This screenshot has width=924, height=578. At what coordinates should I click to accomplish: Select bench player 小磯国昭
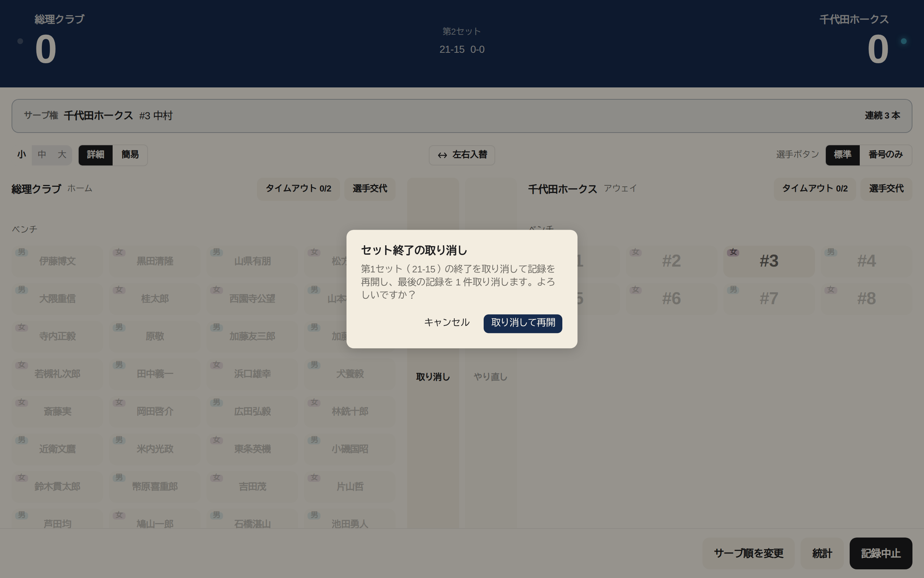click(350, 449)
